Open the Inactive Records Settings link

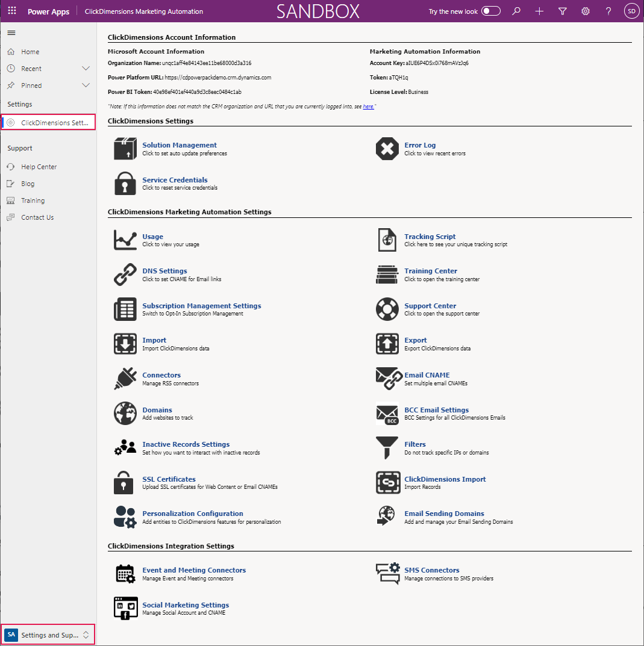[x=186, y=444]
